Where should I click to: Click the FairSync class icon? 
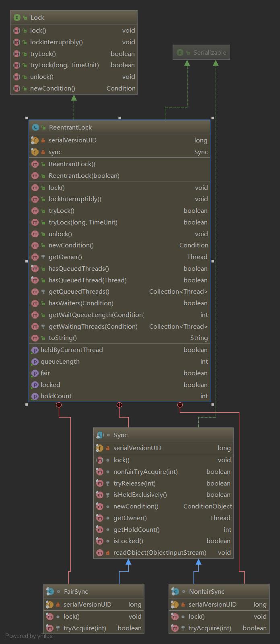click(50, 591)
